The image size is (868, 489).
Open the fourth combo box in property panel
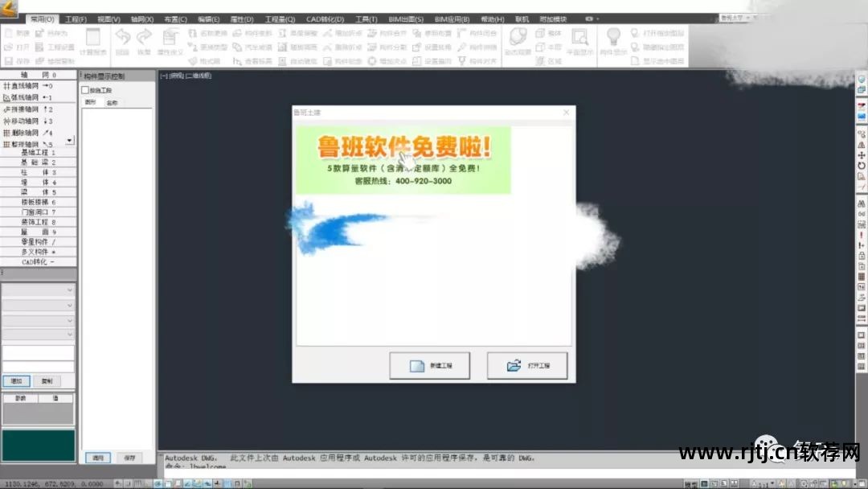(x=39, y=335)
